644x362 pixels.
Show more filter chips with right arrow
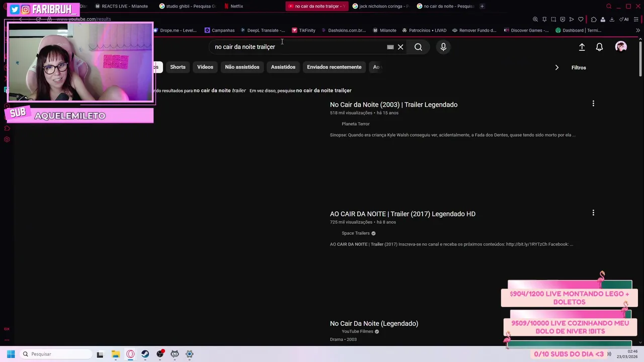tap(556, 67)
